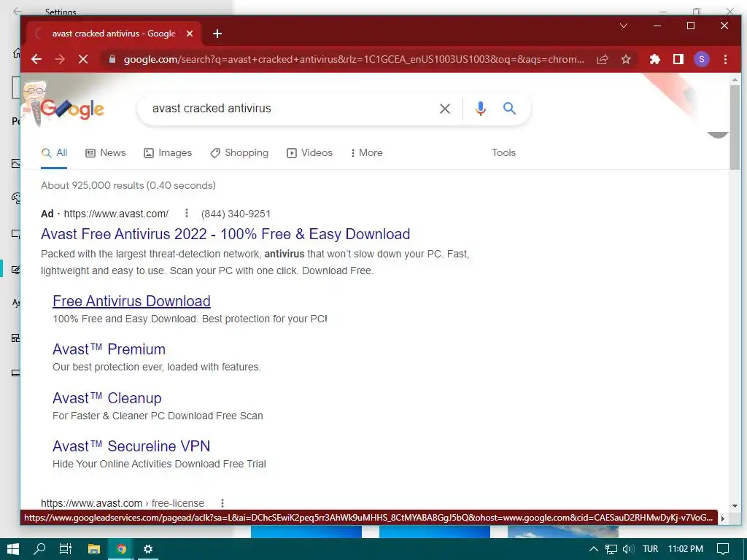
Task: Open the Avast Cleanup sitelink
Action: 107,397
